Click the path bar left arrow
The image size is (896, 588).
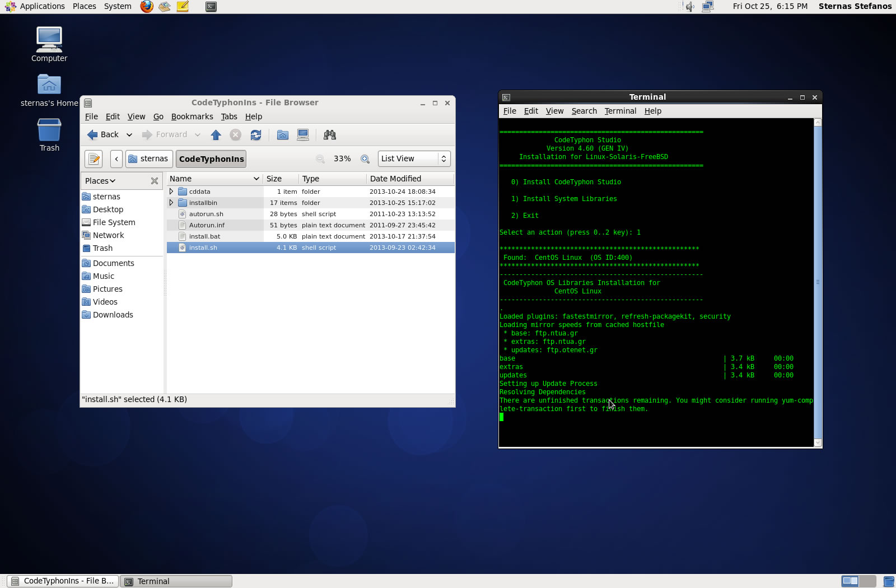(x=116, y=159)
